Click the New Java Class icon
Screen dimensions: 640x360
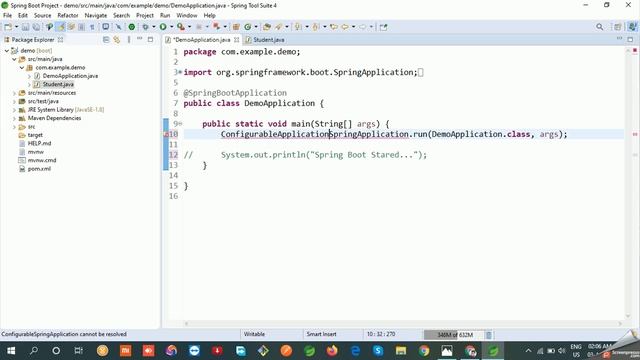(248, 27)
